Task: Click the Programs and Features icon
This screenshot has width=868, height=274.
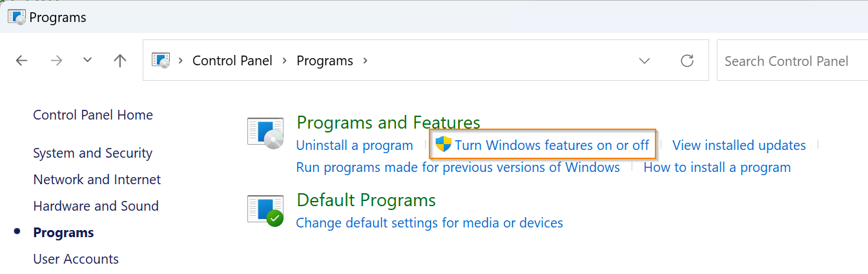Action: [265, 134]
